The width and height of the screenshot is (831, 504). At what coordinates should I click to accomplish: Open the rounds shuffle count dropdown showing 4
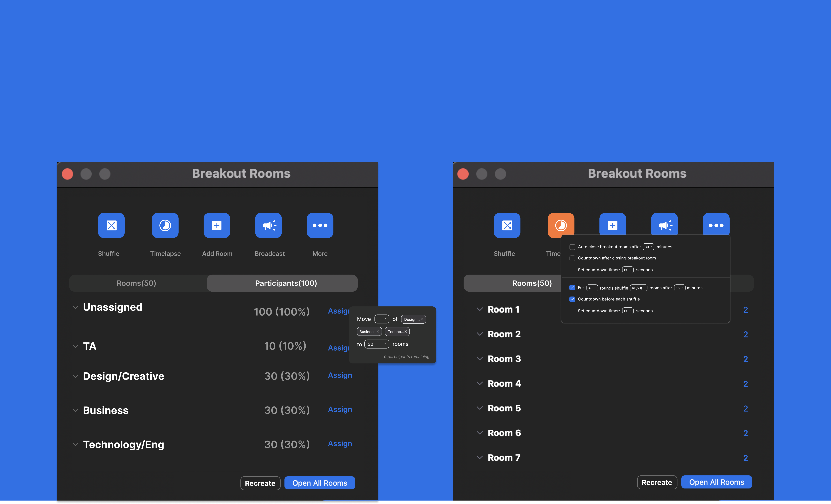coord(592,288)
